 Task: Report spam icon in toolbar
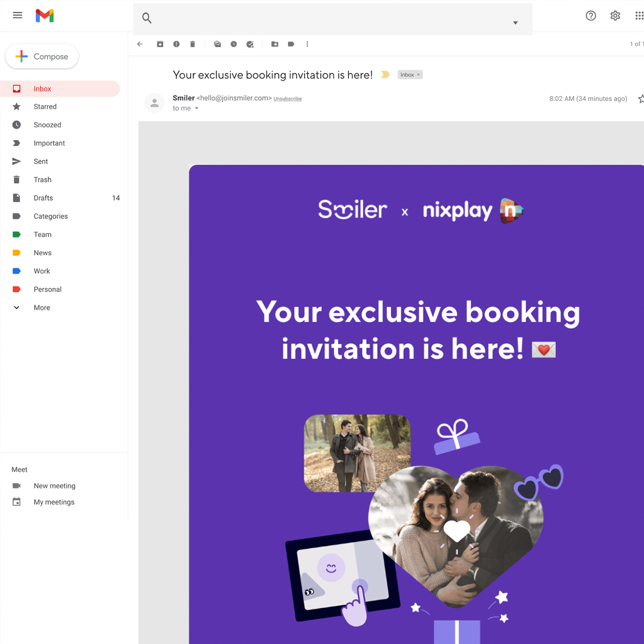(x=176, y=44)
